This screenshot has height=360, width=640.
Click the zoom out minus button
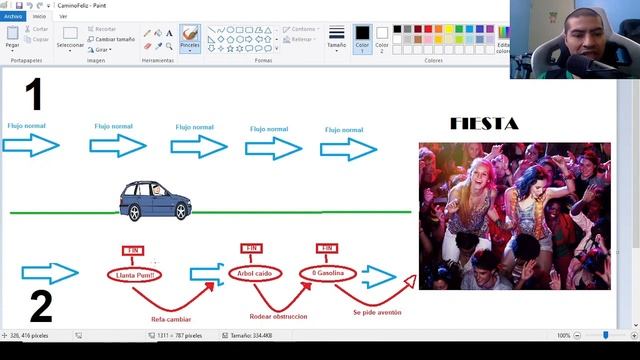coord(577,336)
